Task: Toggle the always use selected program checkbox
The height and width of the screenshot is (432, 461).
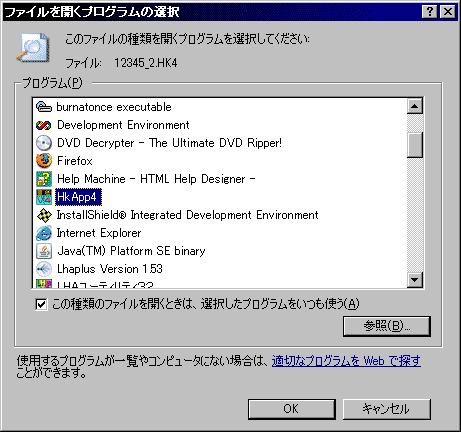Action: tap(41, 304)
